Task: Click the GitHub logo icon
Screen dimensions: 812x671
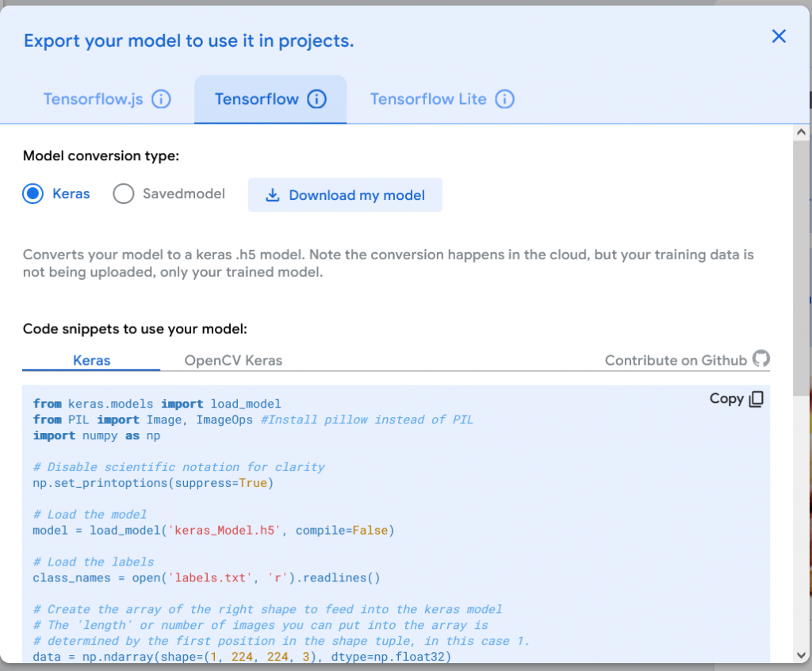Action: point(761,359)
